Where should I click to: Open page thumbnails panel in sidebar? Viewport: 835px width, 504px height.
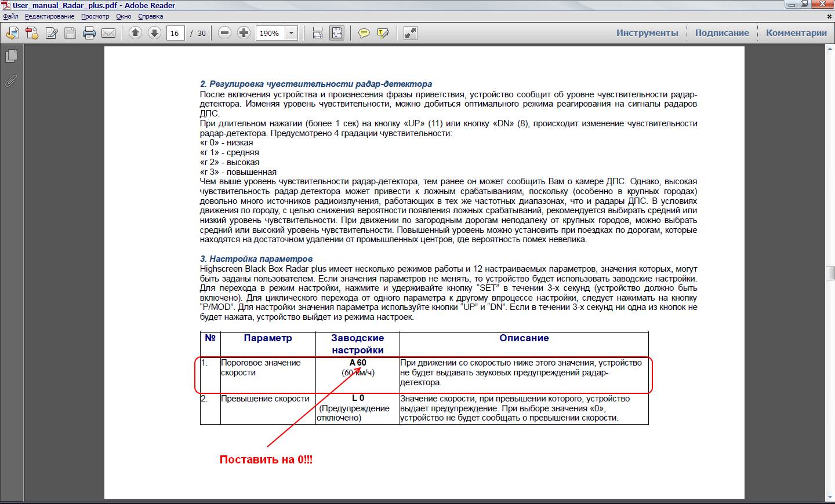(11, 56)
